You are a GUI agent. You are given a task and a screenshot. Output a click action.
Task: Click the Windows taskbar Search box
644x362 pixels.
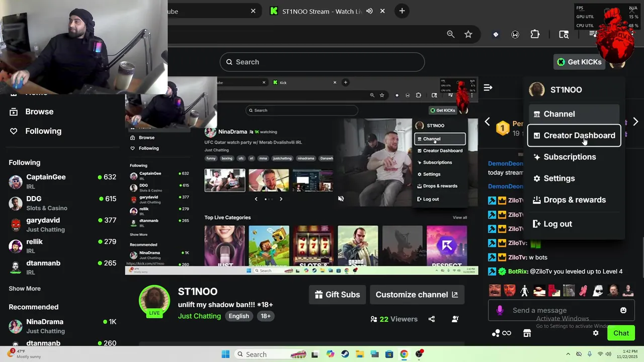[272, 354]
